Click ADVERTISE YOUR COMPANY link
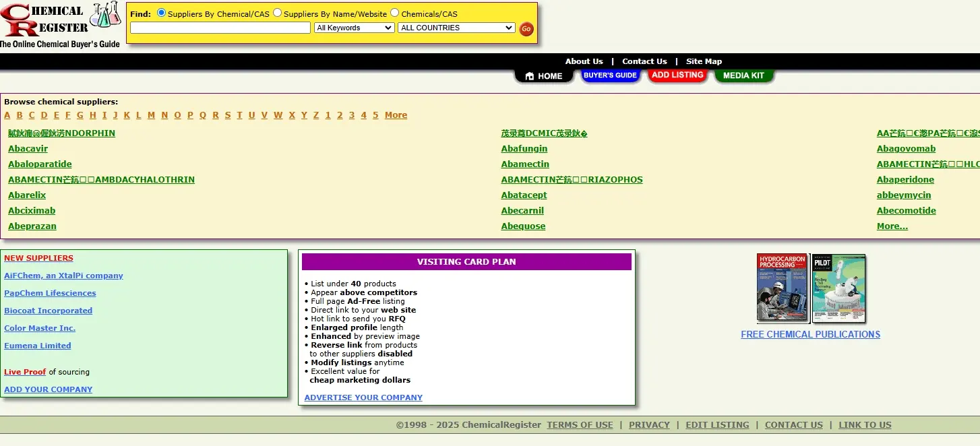The height and width of the screenshot is (446, 980). click(363, 397)
